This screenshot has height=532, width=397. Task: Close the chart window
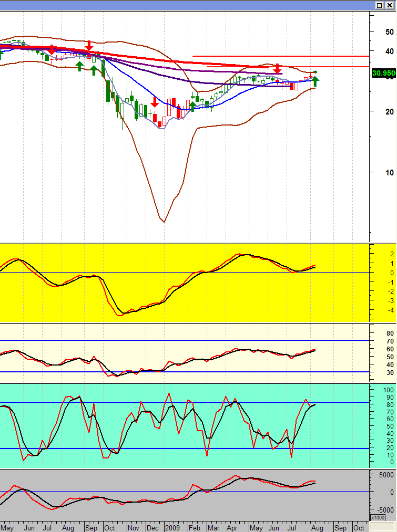tap(390, 5)
